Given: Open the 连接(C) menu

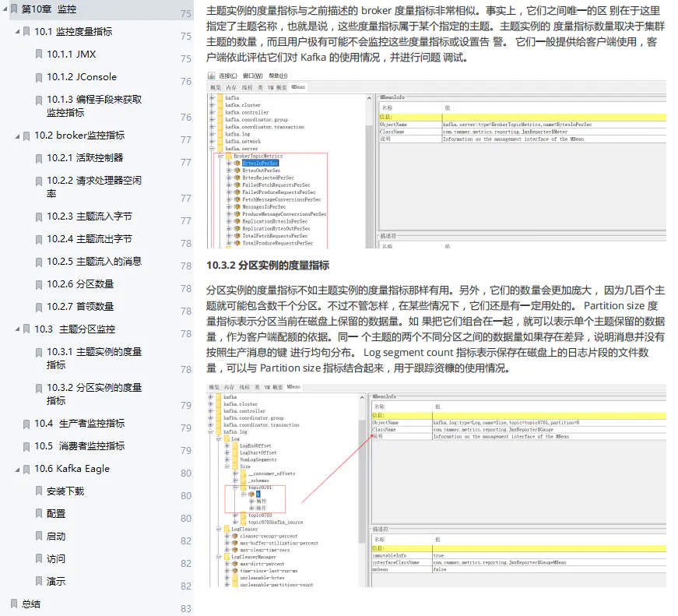Looking at the screenshot, I should click(228, 76).
